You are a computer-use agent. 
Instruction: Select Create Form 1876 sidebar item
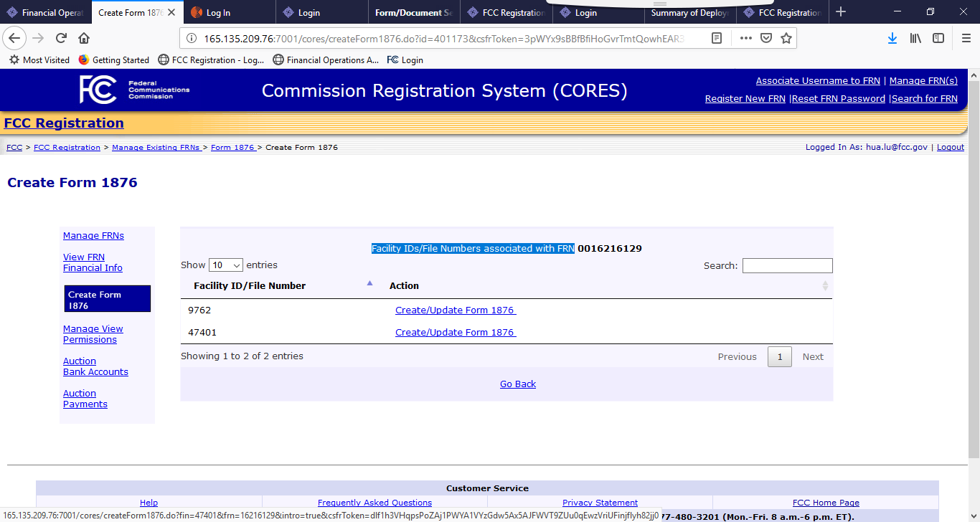pyautogui.click(x=108, y=299)
